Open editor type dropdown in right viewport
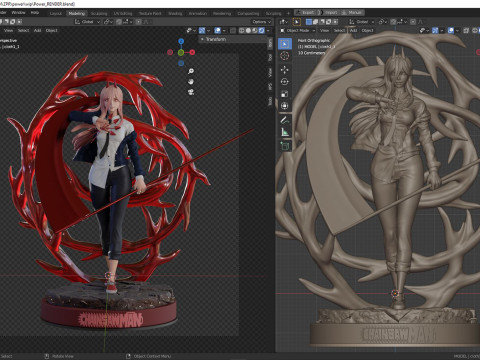 tap(284, 22)
